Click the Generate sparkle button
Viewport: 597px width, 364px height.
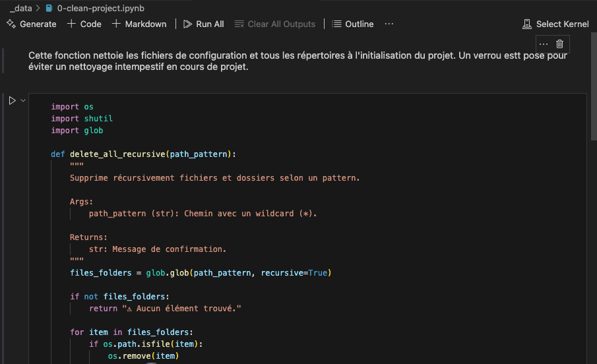pyautogui.click(x=32, y=24)
